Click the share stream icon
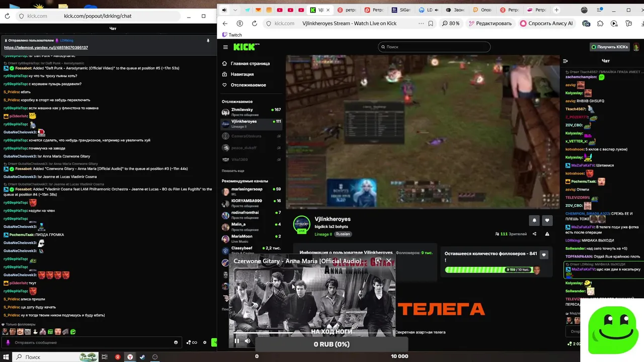Viewport: 644px width, 362px height. [x=534, y=234]
